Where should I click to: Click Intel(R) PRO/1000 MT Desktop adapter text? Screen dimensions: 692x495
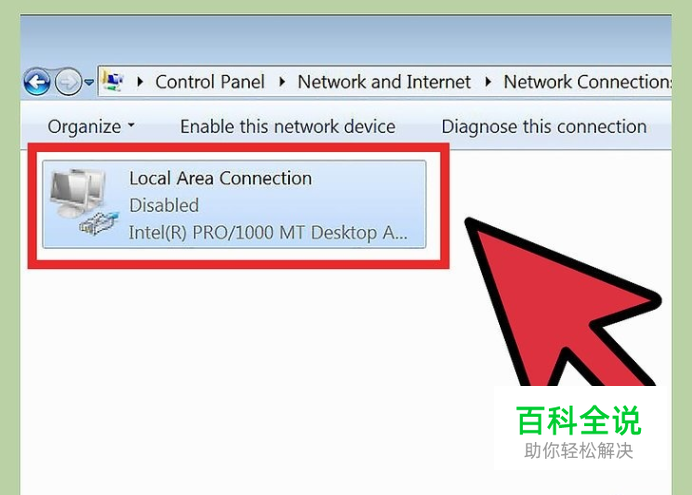click(268, 232)
